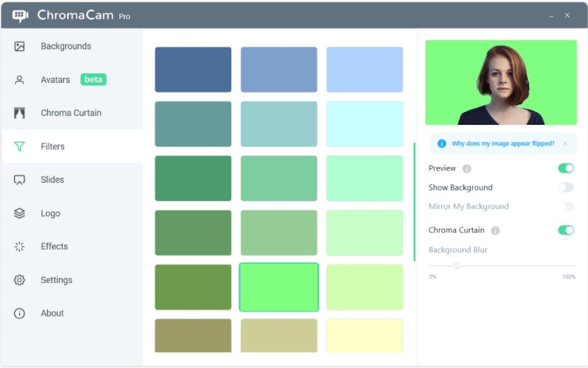
Task: Enable the Show Background toggle
Action: click(566, 187)
